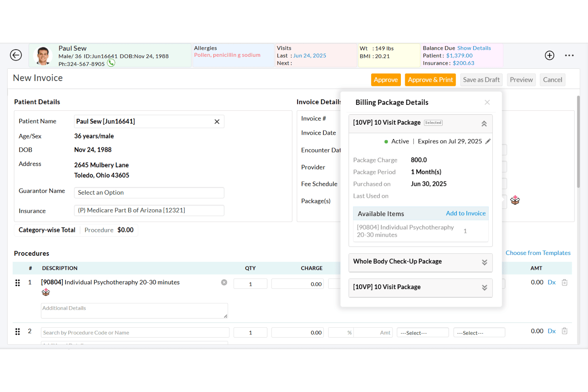The height and width of the screenshot is (392, 588).
Task: Grab drag handle of procedure row 2
Action: coord(17,332)
